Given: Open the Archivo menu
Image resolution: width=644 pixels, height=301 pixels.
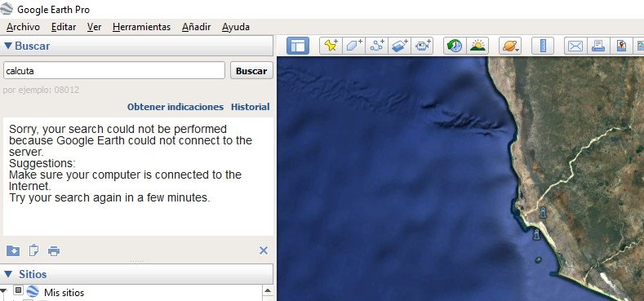Looking at the screenshot, I should (x=23, y=27).
